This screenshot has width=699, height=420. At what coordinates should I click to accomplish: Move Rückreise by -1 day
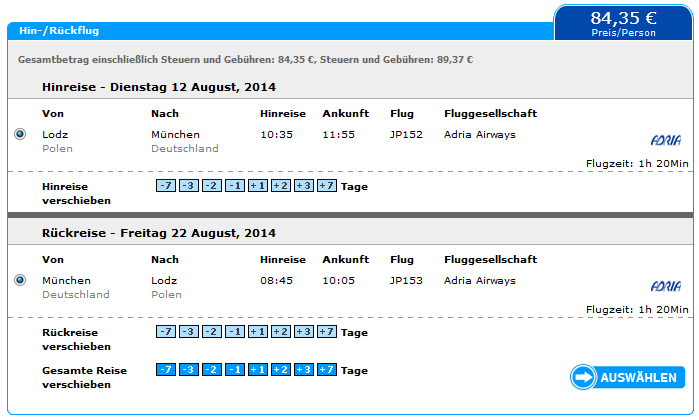point(235,332)
